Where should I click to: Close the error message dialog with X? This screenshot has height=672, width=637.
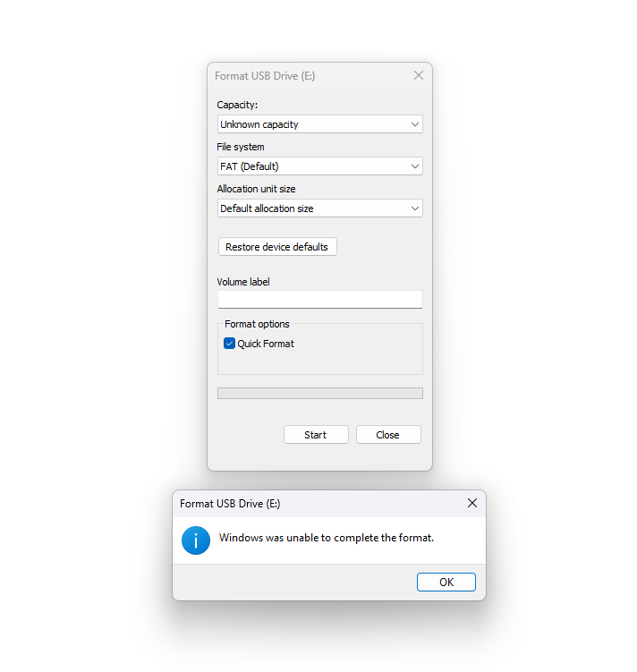472,503
